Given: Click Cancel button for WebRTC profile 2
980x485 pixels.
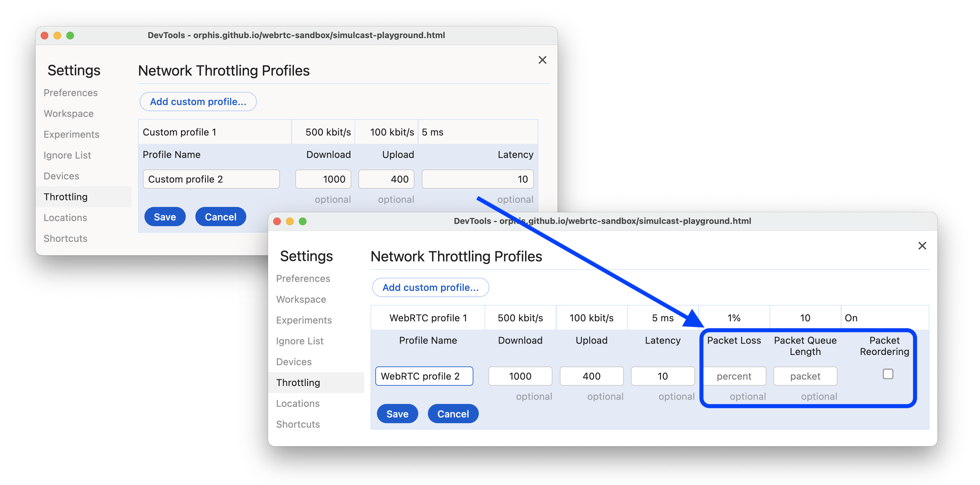Looking at the screenshot, I should [x=453, y=414].
